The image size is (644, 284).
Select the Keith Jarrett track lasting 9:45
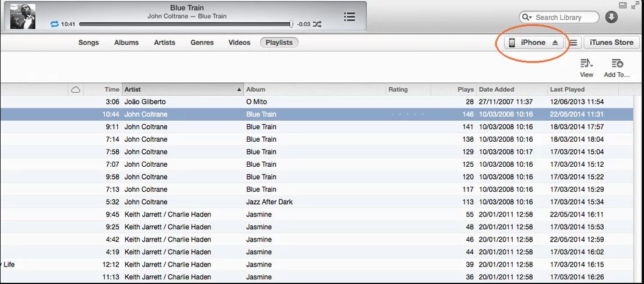(x=316, y=215)
